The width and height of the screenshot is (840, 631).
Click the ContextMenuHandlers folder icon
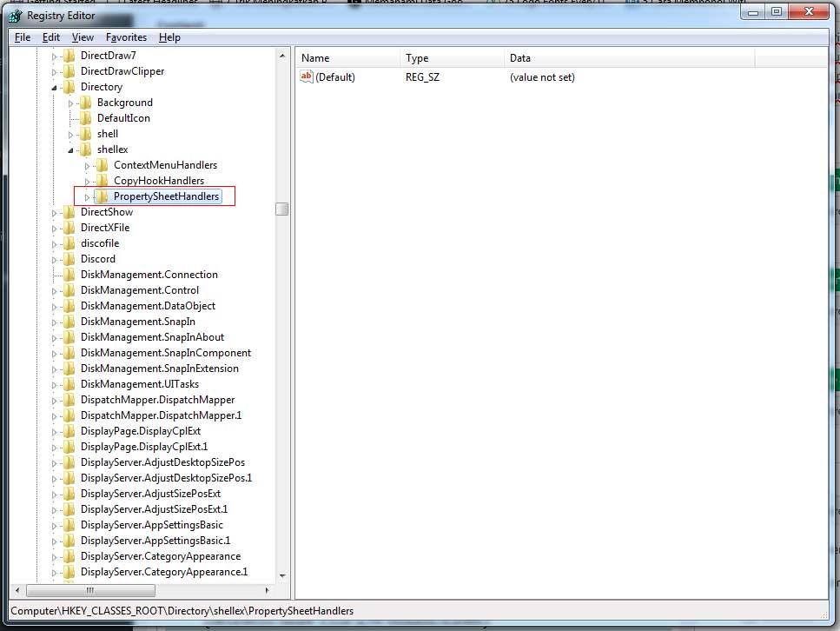pyautogui.click(x=102, y=165)
